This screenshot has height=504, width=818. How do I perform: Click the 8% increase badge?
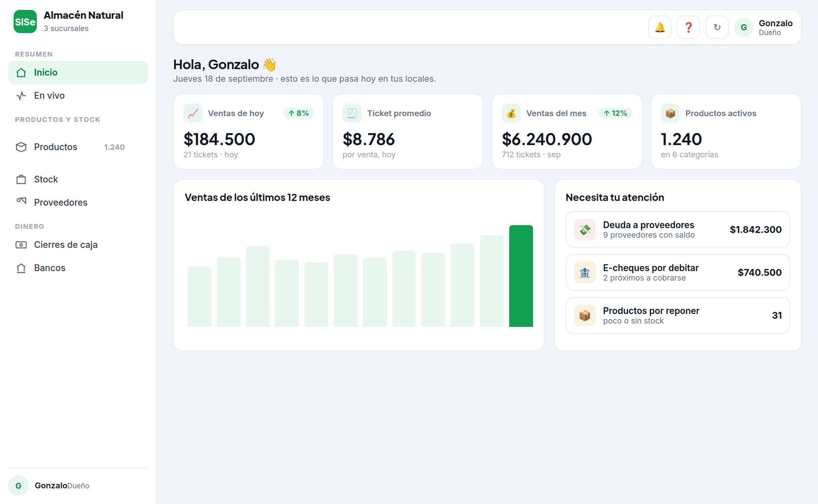tap(299, 113)
